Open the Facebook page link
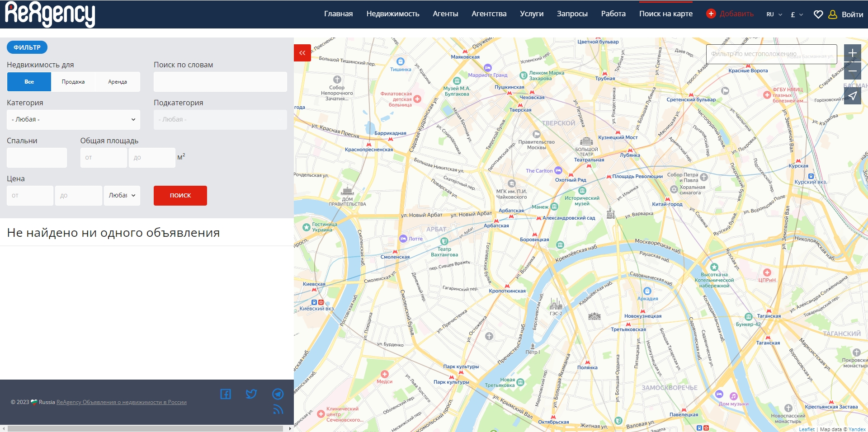The width and height of the screenshot is (868, 432). 226,394
